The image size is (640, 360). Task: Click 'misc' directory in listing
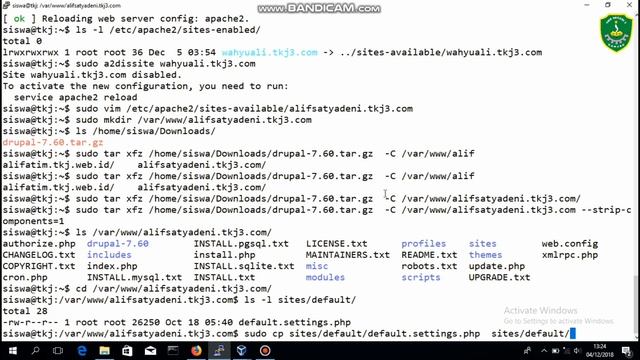click(x=317, y=266)
